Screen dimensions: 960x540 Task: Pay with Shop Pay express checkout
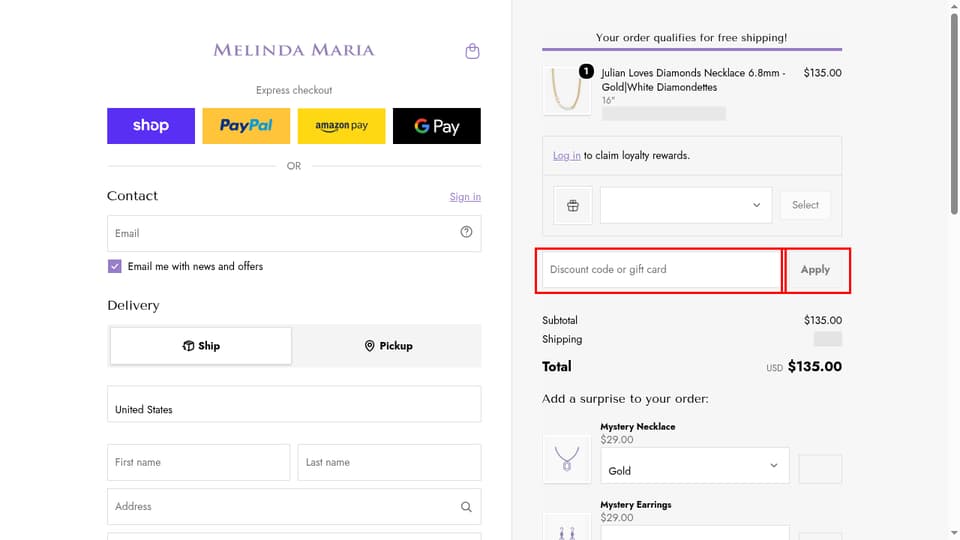[x=151, y=126]
